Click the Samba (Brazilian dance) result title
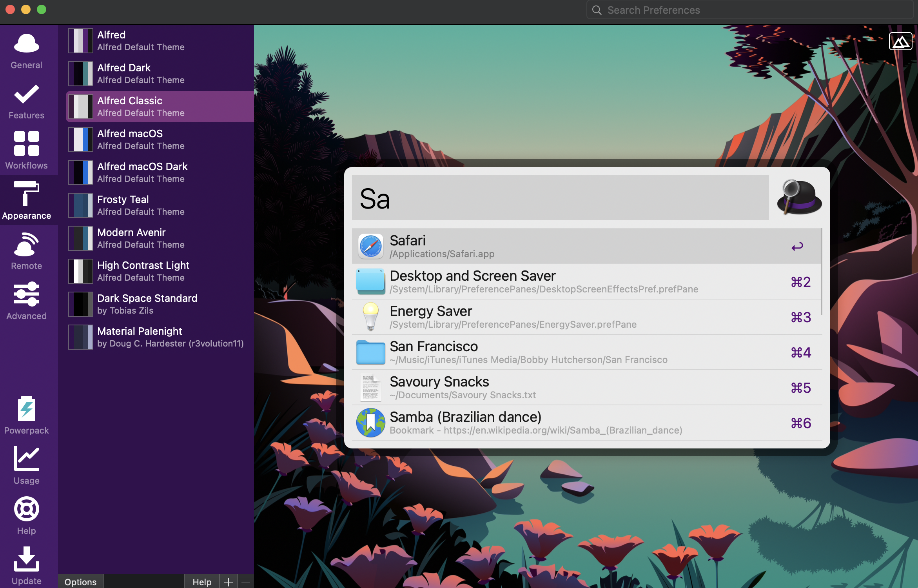 click(466, 417)
